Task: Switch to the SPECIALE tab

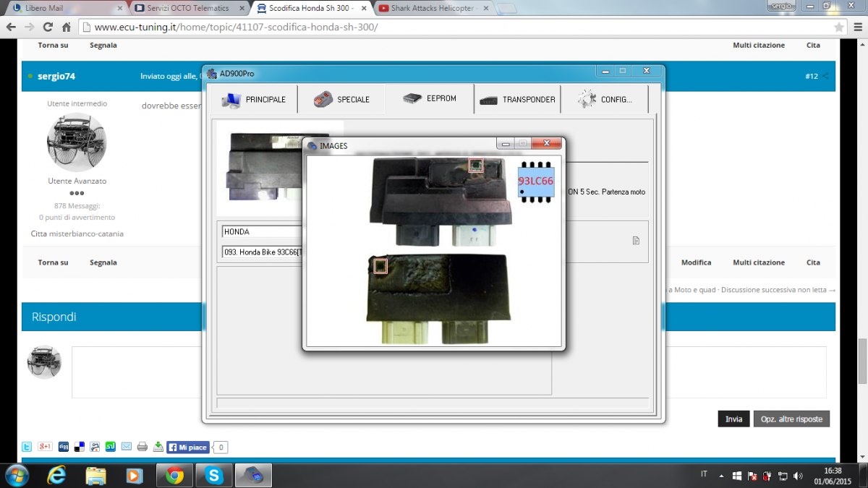Action: [x=341, y=100]
